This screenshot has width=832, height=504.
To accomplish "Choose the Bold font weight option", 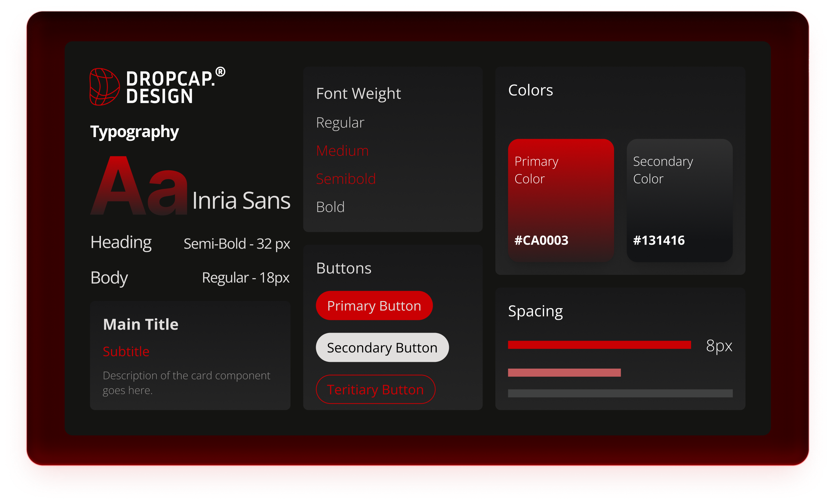I will [330, 207].
